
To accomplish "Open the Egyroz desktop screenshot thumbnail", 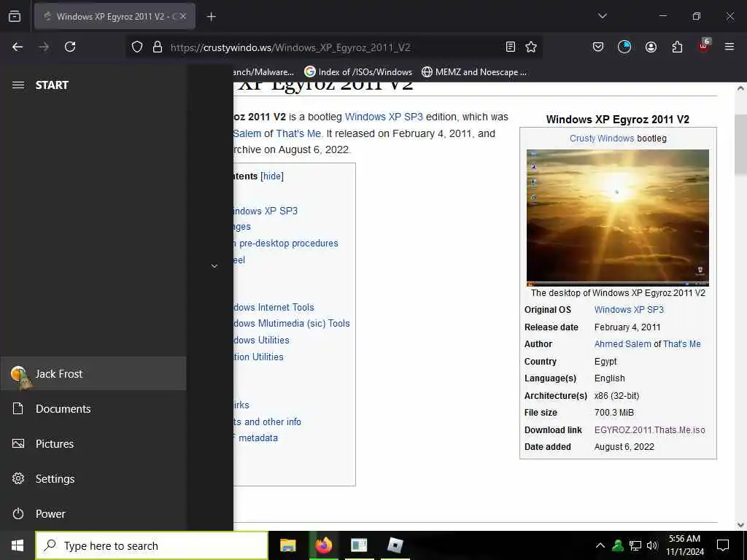I will pos(617,217).
